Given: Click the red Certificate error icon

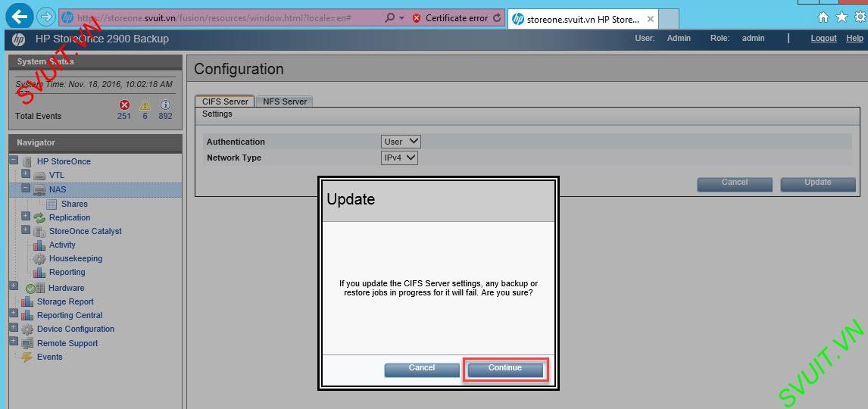Looking at the screenshot, I should 417,17.
